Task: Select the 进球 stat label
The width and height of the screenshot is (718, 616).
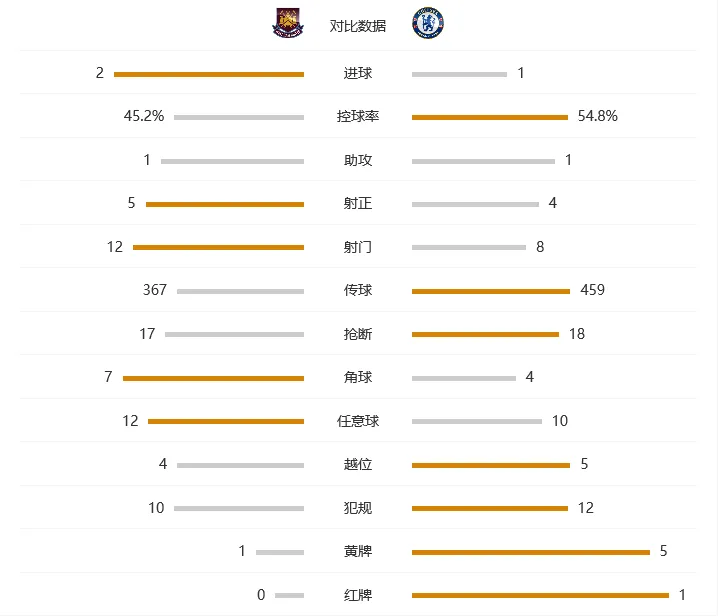Action: (x=358, y=73)
